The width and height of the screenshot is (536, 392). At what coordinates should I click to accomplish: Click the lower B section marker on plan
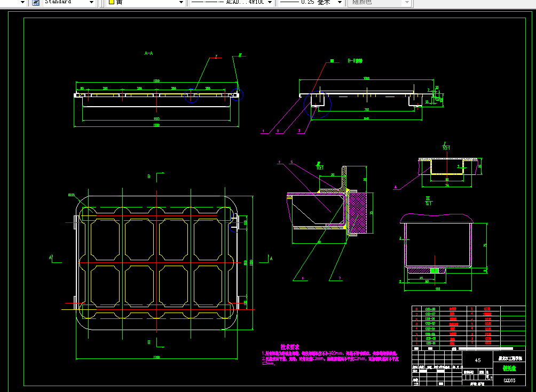149,342
